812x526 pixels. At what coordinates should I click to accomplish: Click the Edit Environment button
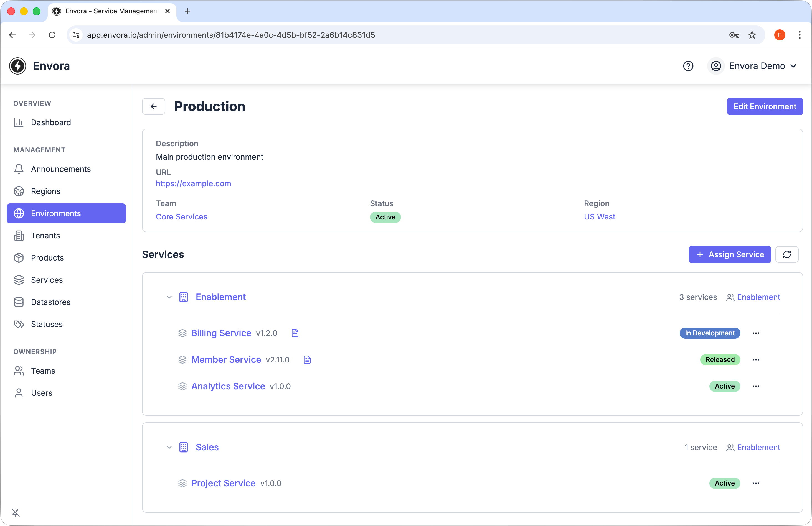(765, 106)
